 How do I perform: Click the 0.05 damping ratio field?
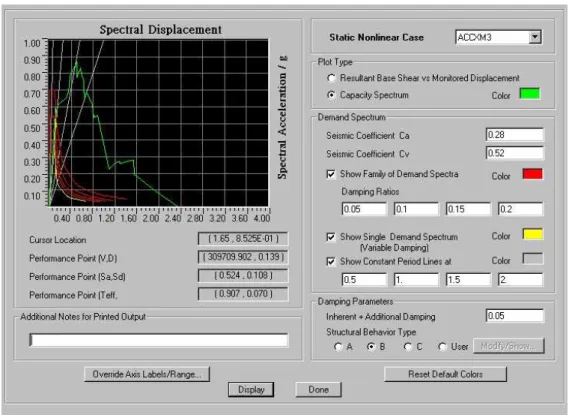click(x=364, y=209)
